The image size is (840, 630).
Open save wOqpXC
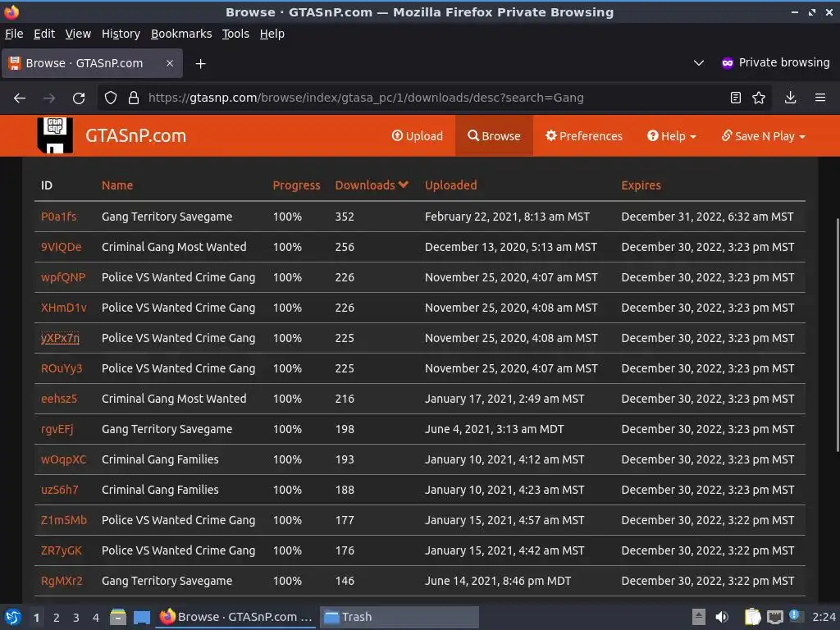63,459
